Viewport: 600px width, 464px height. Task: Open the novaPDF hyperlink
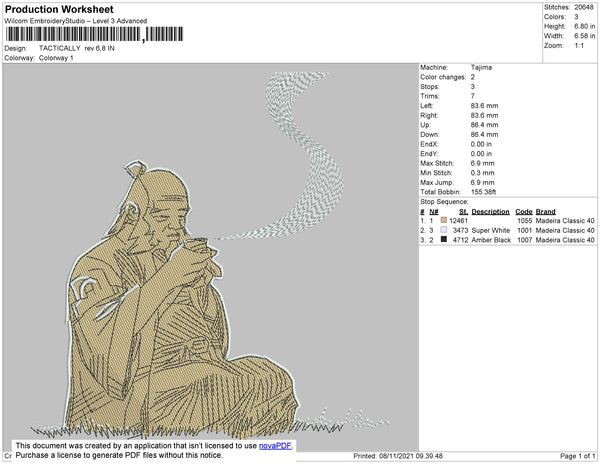275,446
